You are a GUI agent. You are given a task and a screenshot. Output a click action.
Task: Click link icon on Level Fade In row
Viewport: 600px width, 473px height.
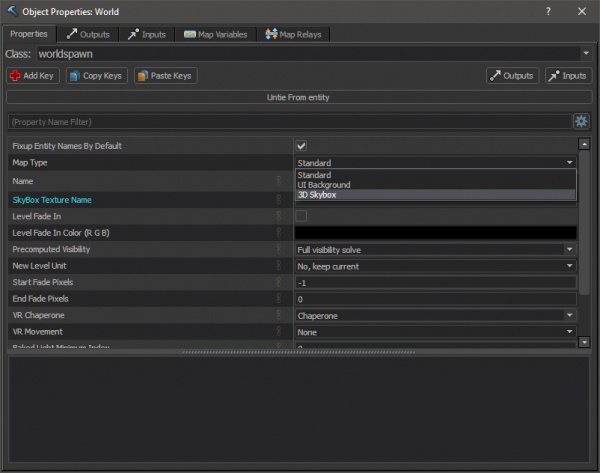[279, 216]
